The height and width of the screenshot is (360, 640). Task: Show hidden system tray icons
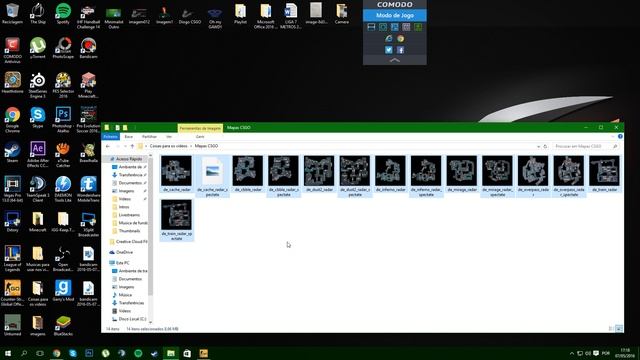click(571, 353)
